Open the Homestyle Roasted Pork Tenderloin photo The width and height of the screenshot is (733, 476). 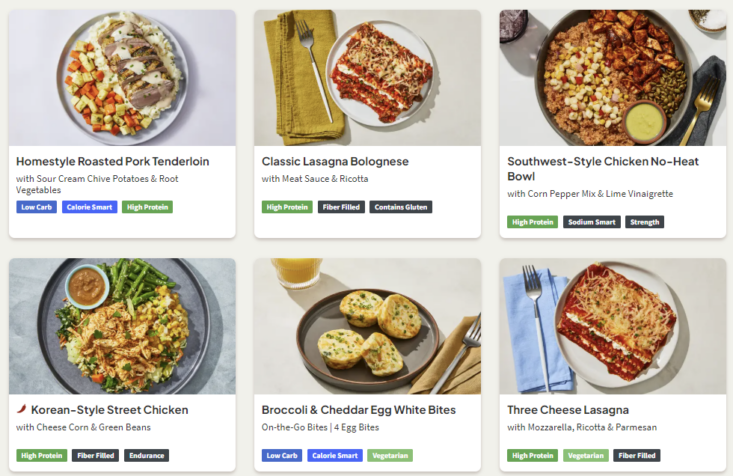click(x=122, y=78)
